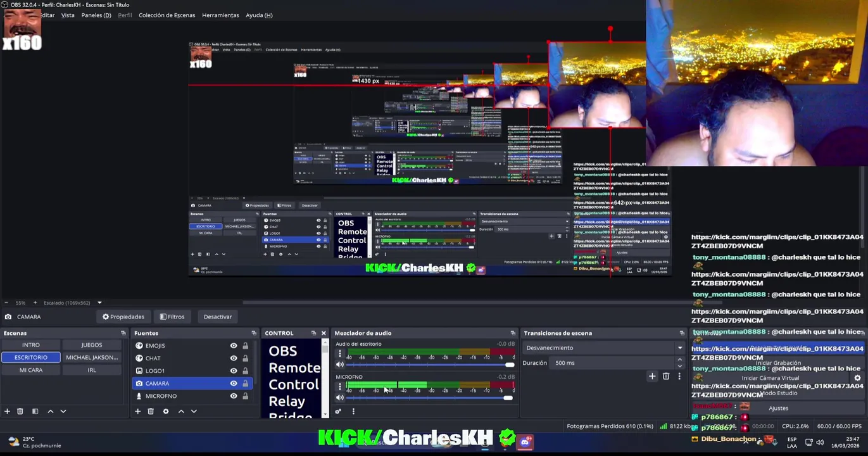Viewport: 868px width, 456px height.
Task: Undock the CONTROL panel
Action: point(313,333)
